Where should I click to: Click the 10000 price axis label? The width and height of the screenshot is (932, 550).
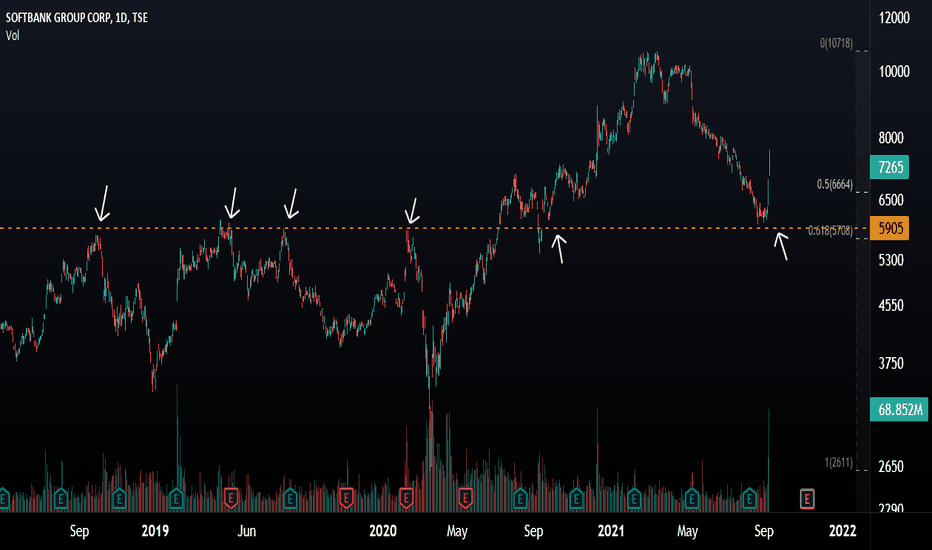click(x=895, y=71)
